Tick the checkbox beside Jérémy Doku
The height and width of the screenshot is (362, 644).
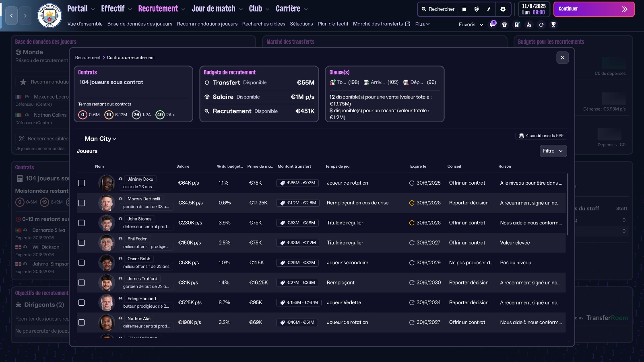tap(82, 183)
